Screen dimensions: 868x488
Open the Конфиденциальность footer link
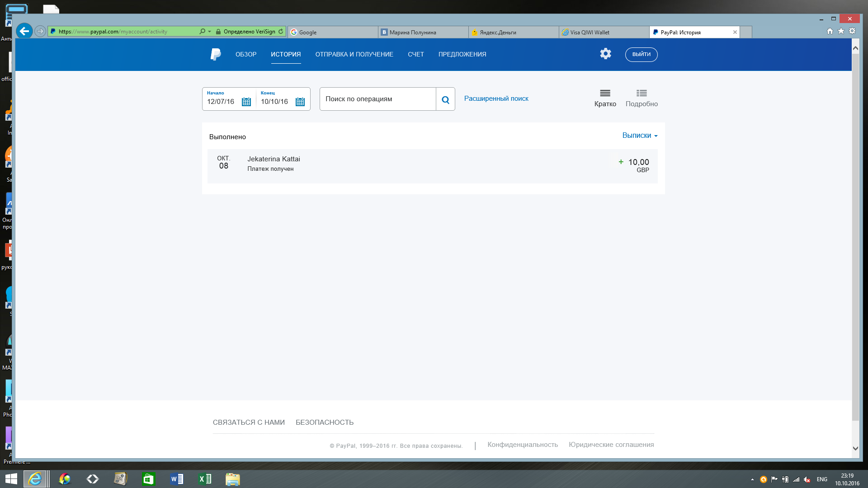coord(523,445)
